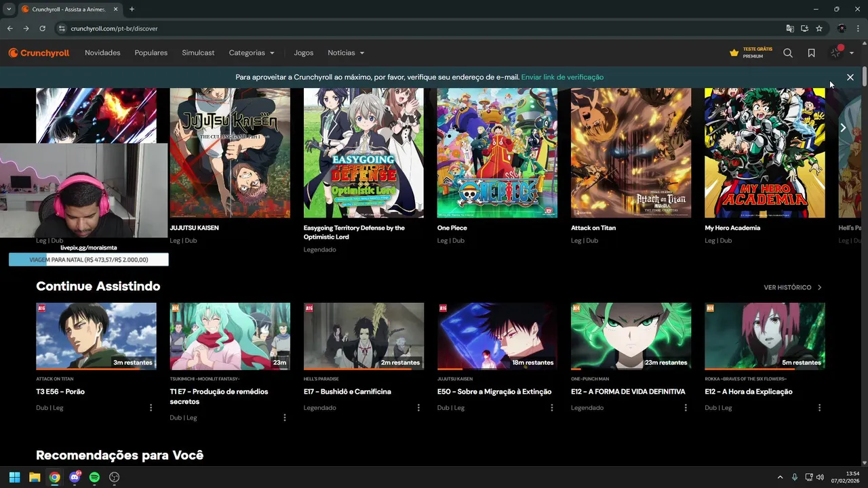Open Attack on Titan series title
The height and width of the screenshot is (488, 868).
click(593, 228)
